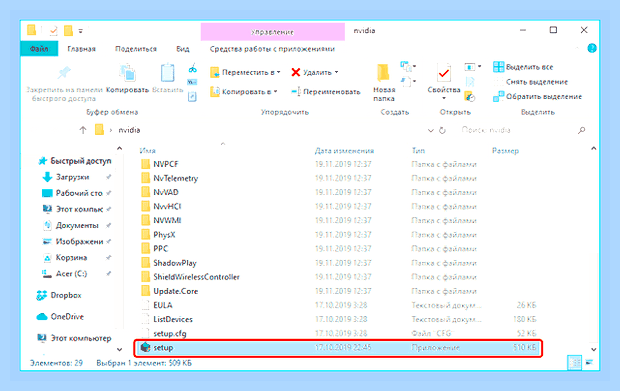
Task: Sort by the Размер column header
Action: [505, 151]
